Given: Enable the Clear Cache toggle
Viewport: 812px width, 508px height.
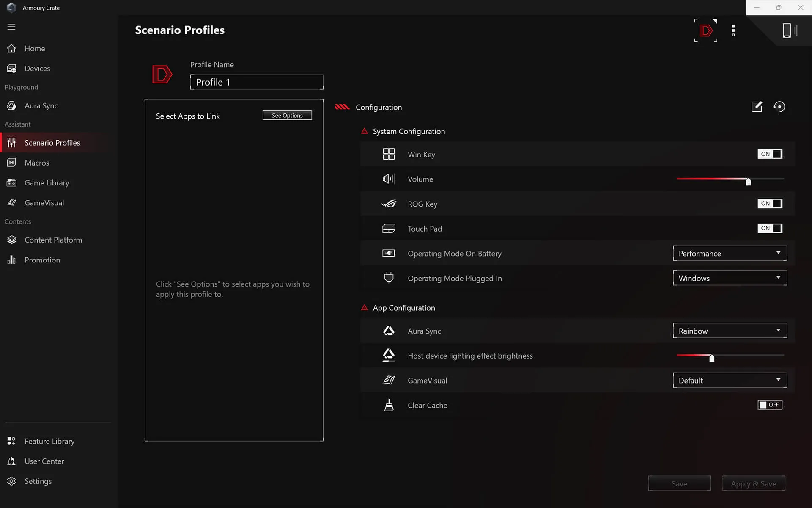Looking at the screenshot, I should tap(770, 405).
